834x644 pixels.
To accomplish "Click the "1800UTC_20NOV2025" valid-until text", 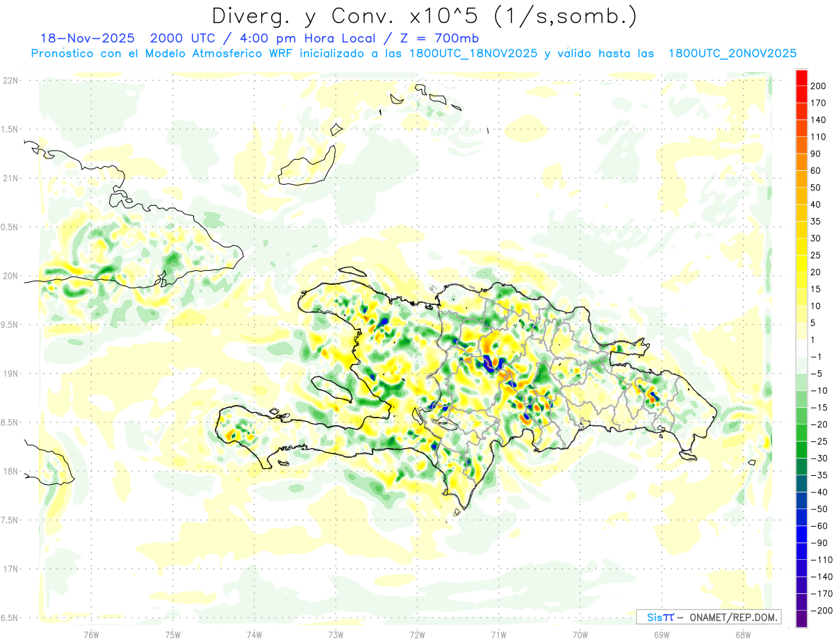I will (732, 53).
